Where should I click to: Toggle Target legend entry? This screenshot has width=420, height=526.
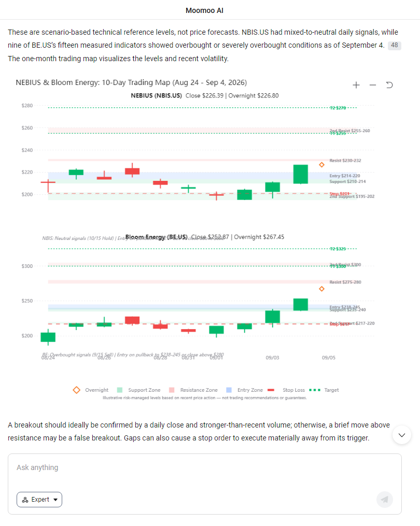(x=324, y=390)
